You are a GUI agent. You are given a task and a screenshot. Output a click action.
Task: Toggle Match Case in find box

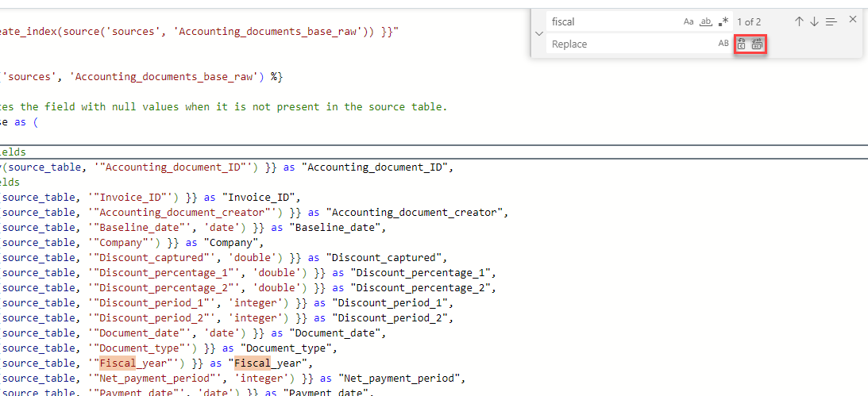[x=689, y=21]
